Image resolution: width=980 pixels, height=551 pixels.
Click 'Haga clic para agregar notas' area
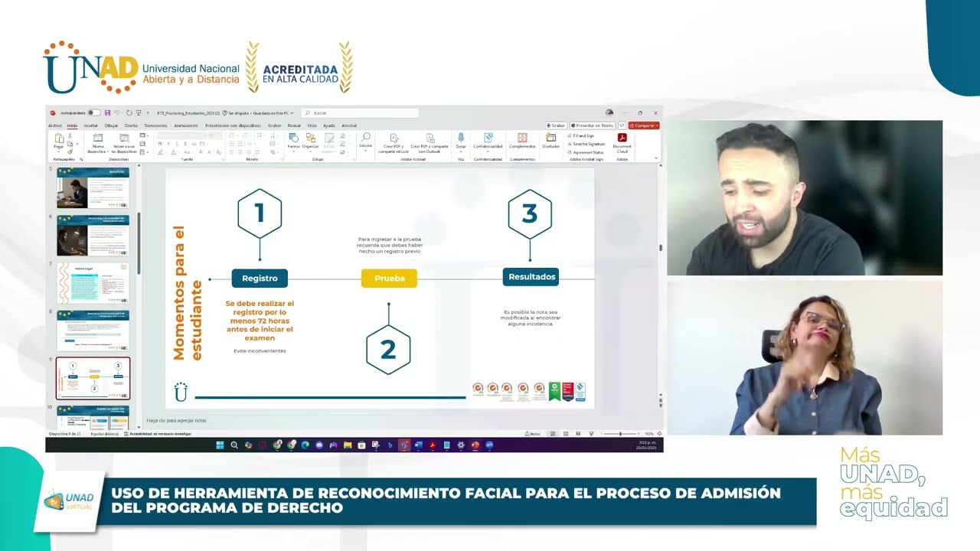pos(176,420)
